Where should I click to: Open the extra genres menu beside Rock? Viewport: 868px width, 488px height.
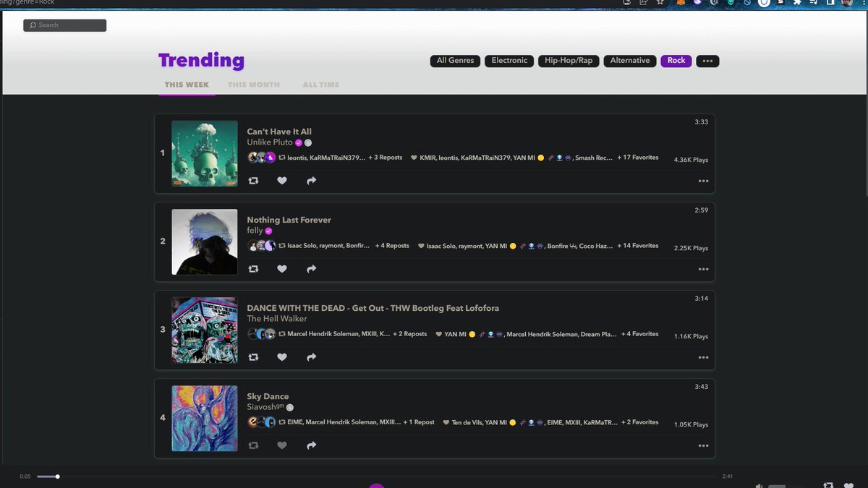707,61
